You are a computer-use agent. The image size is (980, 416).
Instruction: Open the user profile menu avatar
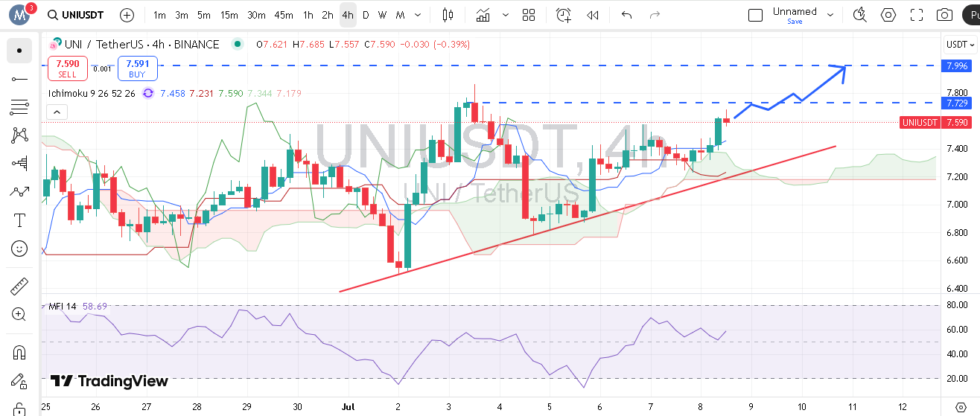18,15
